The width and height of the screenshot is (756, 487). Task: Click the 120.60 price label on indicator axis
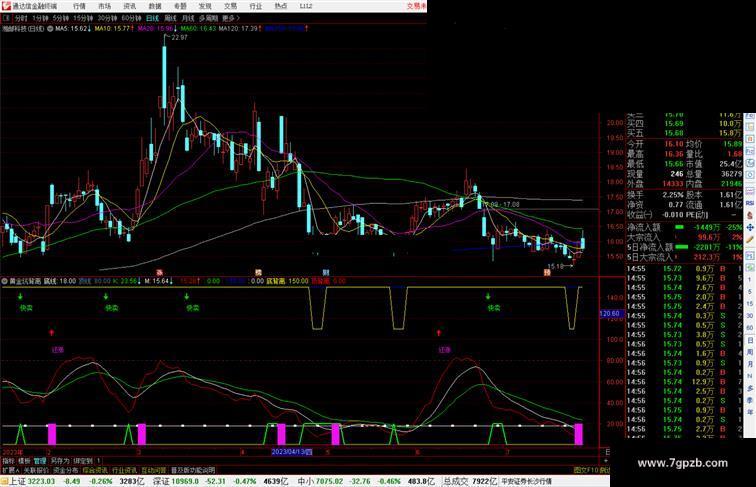[x=610, y=313]
